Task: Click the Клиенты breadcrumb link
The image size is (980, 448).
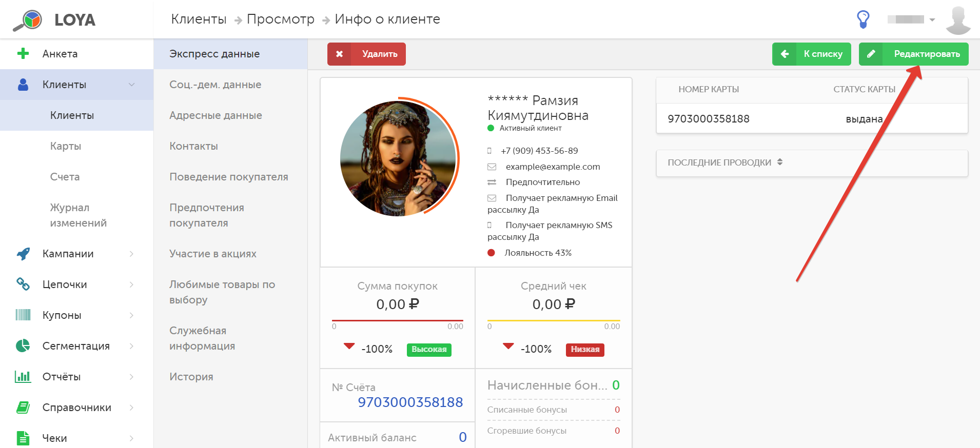Action: pos(199,19)
